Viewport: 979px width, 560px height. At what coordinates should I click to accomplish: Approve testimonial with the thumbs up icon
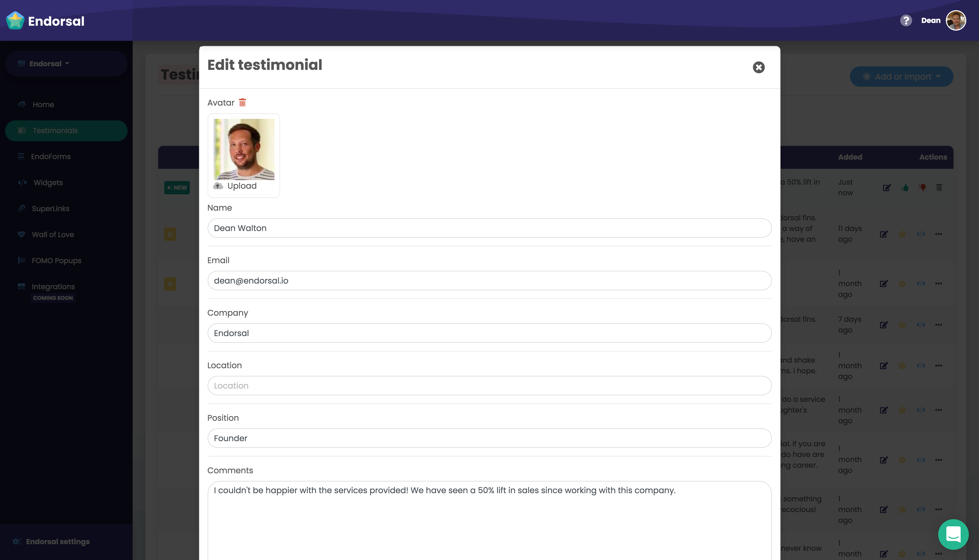click(905, 188)
